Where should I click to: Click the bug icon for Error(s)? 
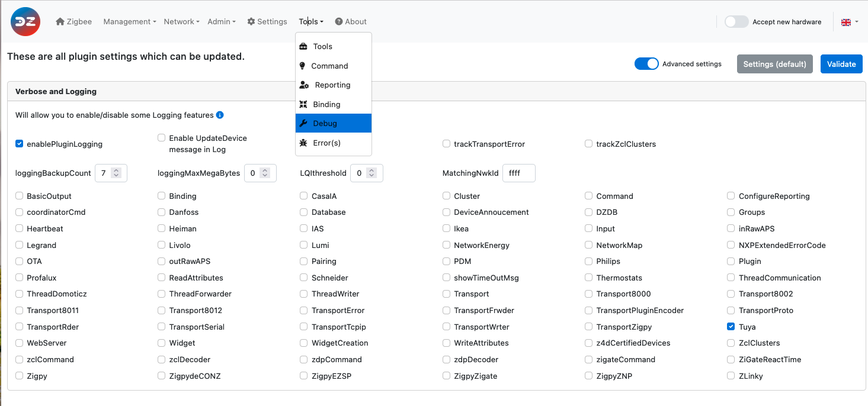(303, 143)
